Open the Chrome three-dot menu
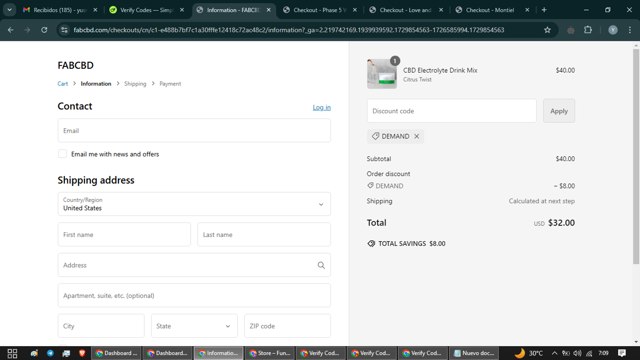Viewport: 640px width, 360px height. tap(630, 30)
